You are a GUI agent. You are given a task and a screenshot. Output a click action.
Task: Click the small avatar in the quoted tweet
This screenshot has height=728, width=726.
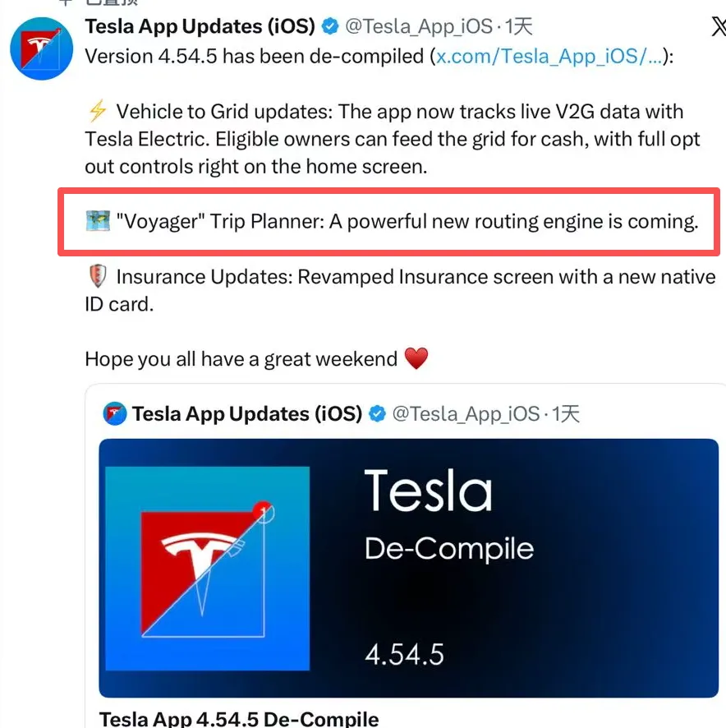tap(114, 413)
